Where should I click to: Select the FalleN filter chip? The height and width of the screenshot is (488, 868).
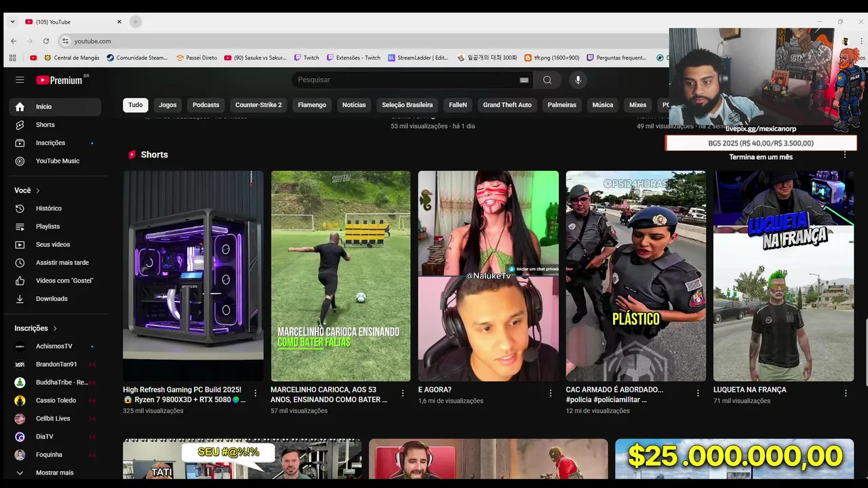coord(458,105)
